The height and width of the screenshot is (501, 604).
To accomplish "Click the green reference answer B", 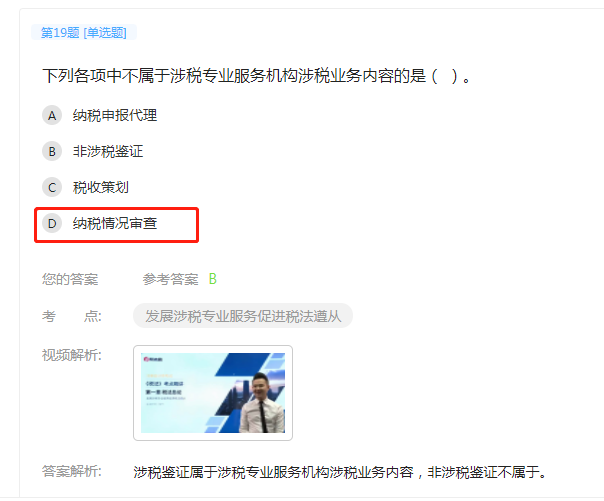I will pos(213,278).
